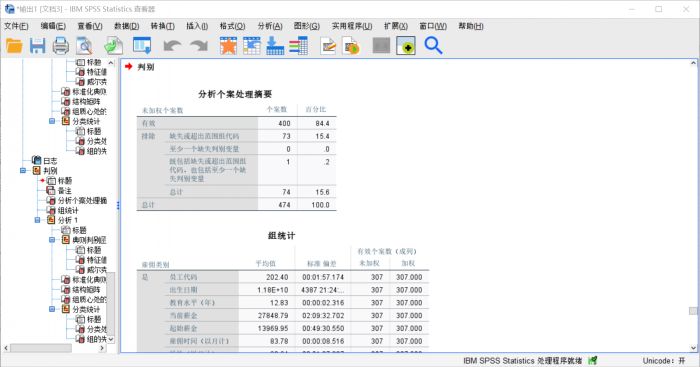Select 分析个案处理摘要 outline item

pyautogui.click(x=82, y=200)
